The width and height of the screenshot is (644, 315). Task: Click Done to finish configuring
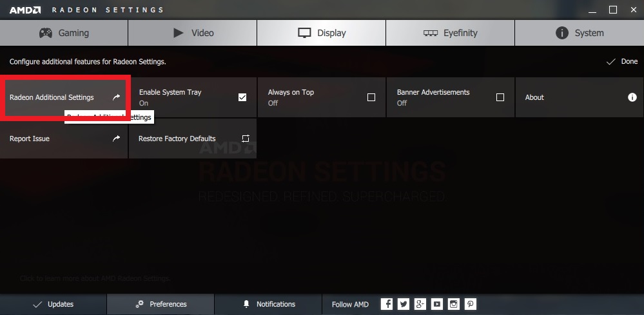[622, 62]
